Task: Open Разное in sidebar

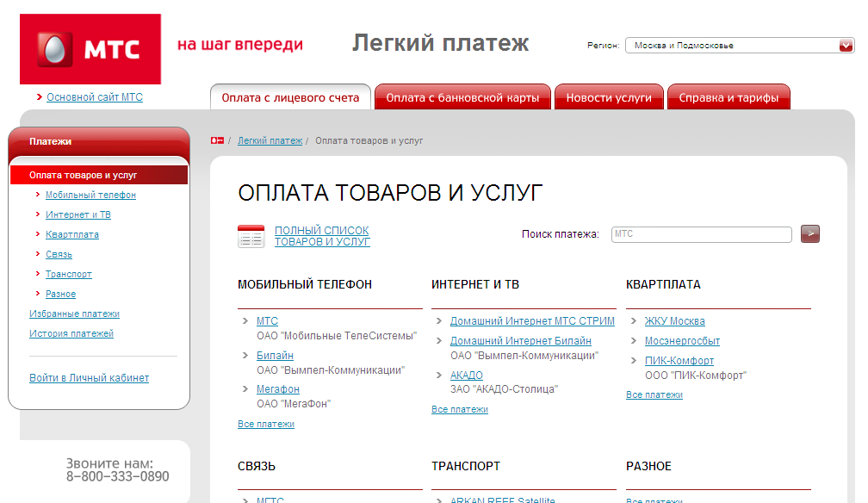Action: pos(60,295)
